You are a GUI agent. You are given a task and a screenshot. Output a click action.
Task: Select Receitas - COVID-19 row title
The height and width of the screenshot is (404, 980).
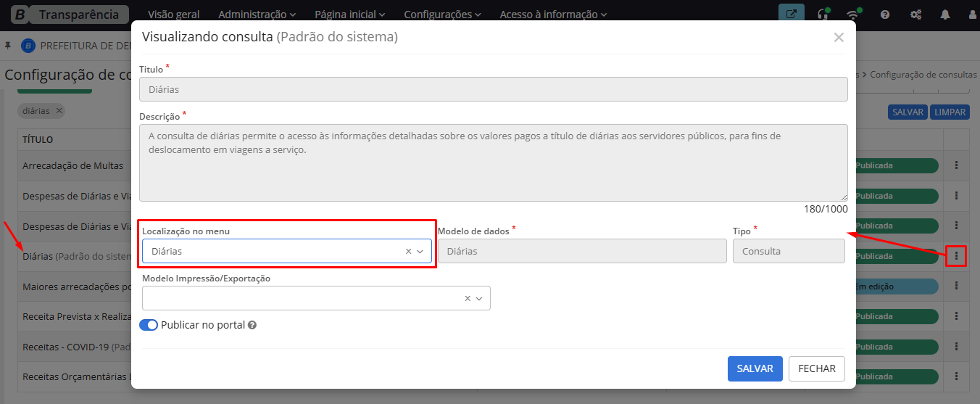pyautogui.click(x=66, y=347)
